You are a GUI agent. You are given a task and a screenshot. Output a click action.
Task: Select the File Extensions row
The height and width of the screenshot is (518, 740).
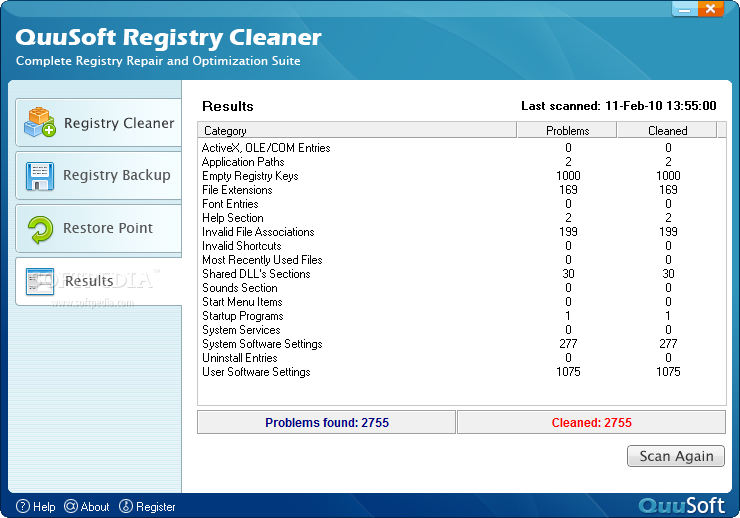click(462, 190)
